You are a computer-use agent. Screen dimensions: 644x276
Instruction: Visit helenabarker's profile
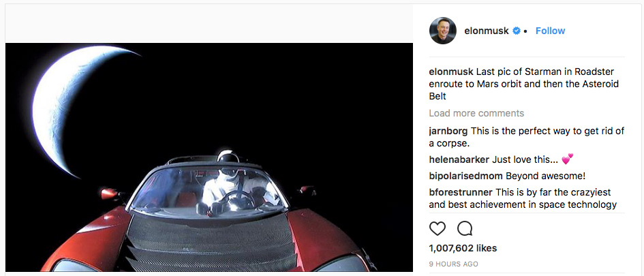click(x=459, y=159)
